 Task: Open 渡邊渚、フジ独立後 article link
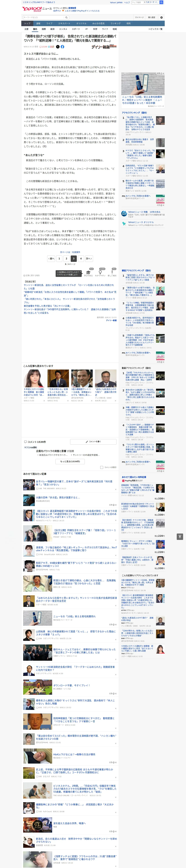coord(76,549)
